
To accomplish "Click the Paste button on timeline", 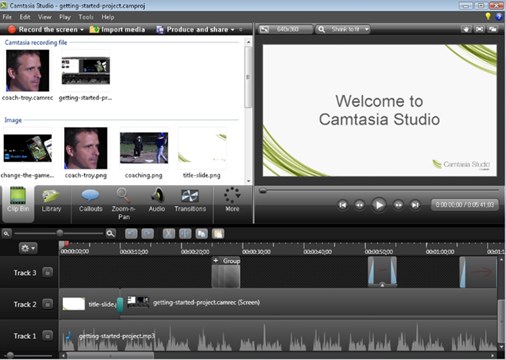I will pyautogui.click(x=218, y=234).
